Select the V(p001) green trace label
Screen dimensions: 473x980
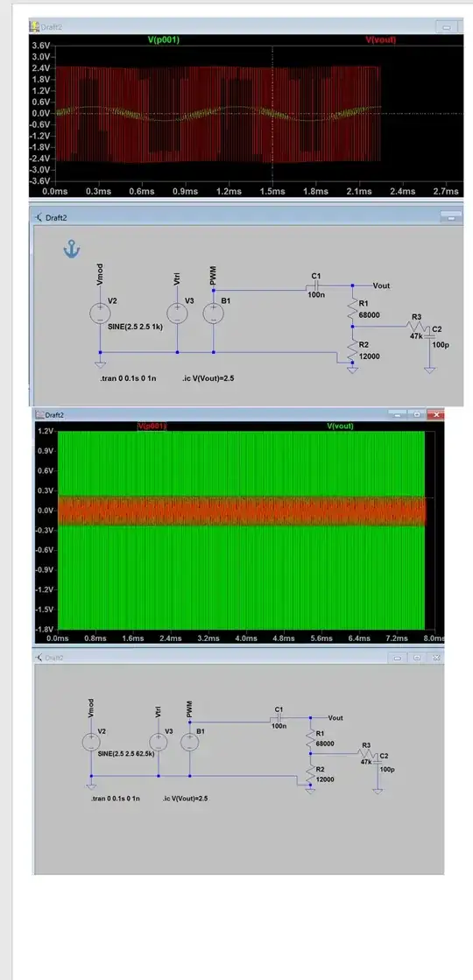(164, 39)
